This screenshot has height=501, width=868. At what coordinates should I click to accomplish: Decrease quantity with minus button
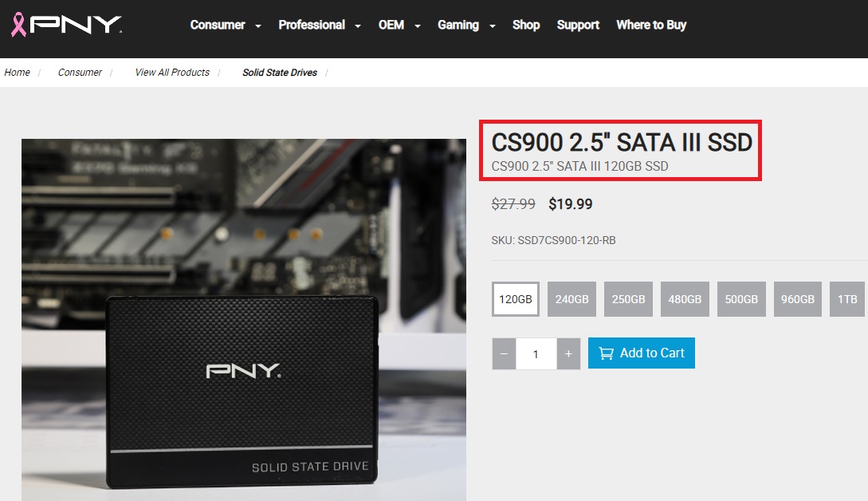(x=504, y=353)
